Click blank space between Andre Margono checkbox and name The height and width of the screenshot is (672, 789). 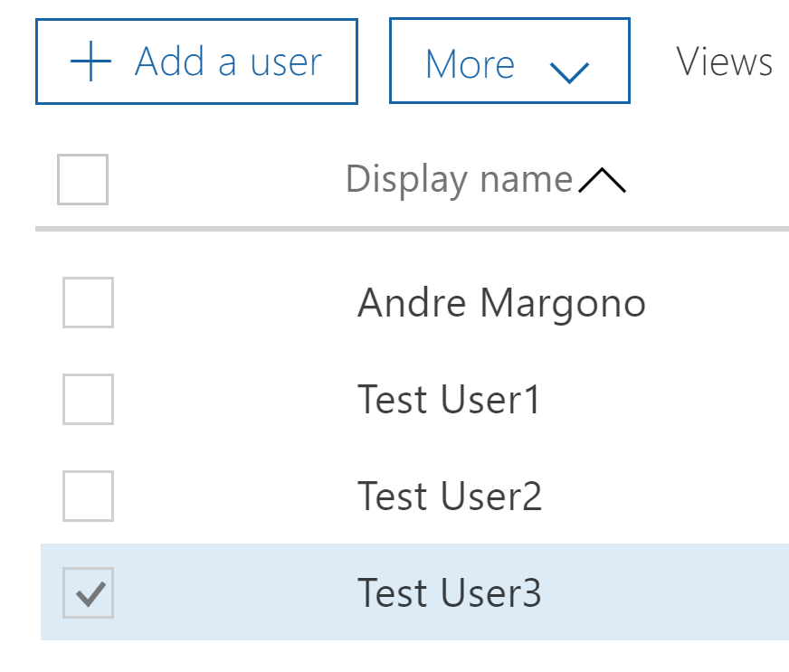click(x=235, y=302)
